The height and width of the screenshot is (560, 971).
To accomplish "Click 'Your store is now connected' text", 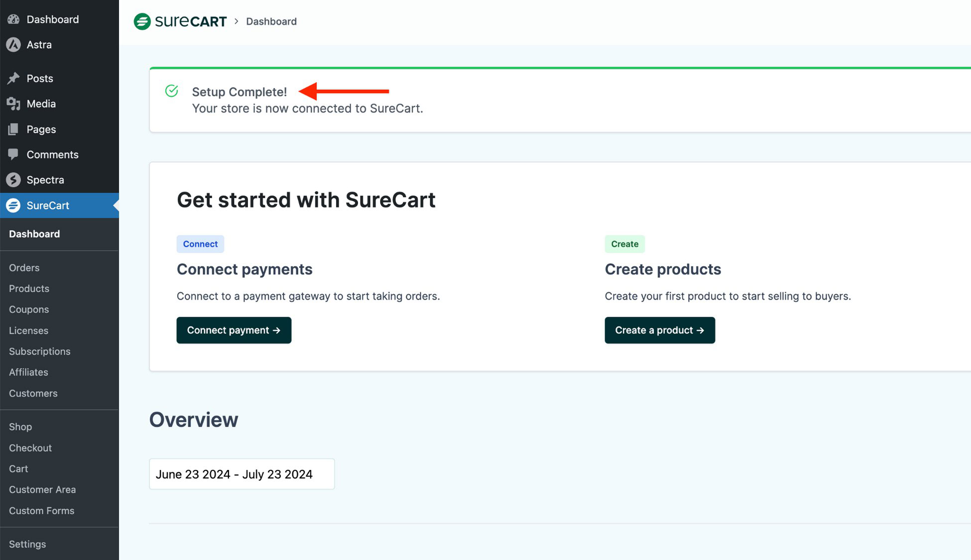I will [308, 109].
